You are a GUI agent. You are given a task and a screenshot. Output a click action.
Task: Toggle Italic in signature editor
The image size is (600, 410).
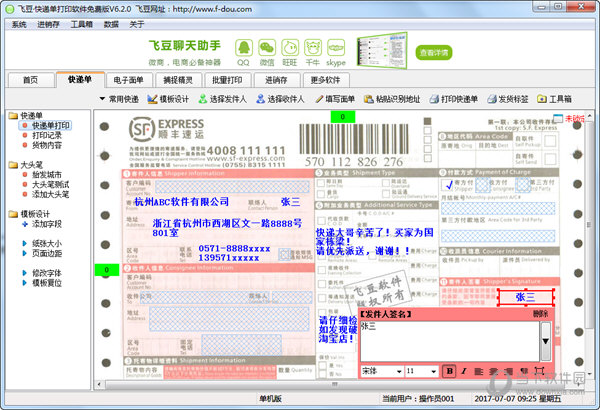click(464, 371)
